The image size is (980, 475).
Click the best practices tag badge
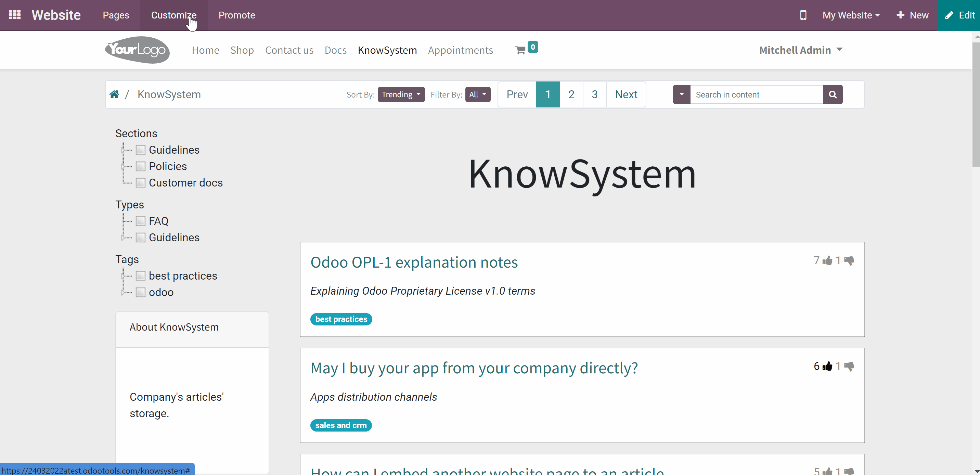point(341,319)
